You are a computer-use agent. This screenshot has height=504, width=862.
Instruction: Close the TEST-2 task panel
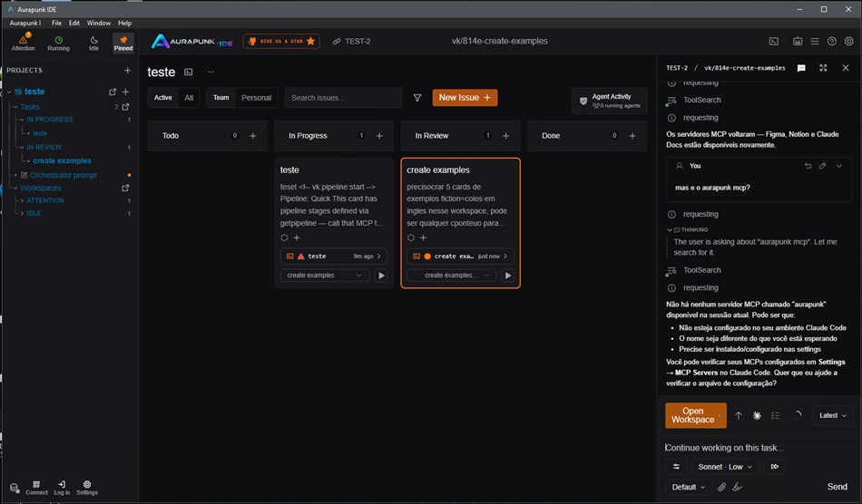[x=846, y=67]
